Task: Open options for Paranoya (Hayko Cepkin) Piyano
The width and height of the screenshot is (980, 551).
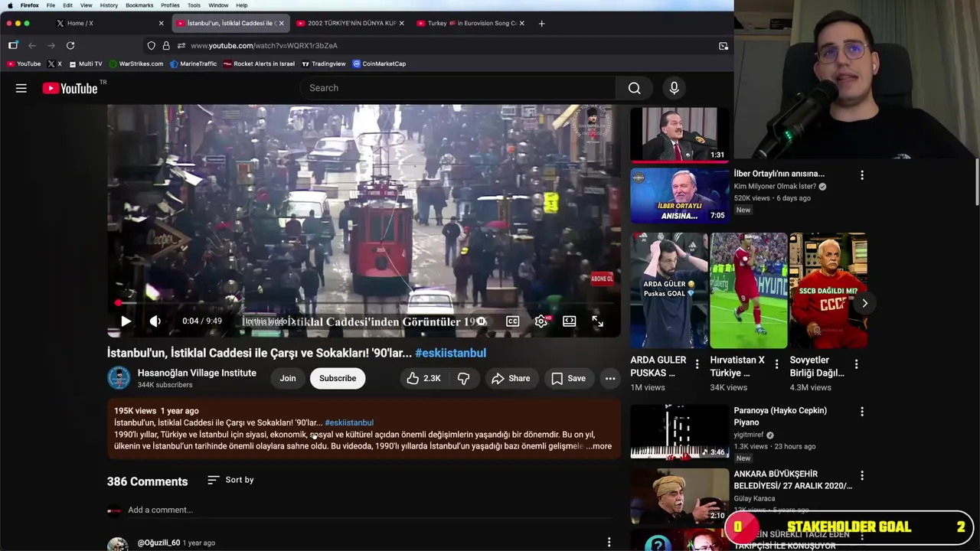Action: (x=862, y=412)
